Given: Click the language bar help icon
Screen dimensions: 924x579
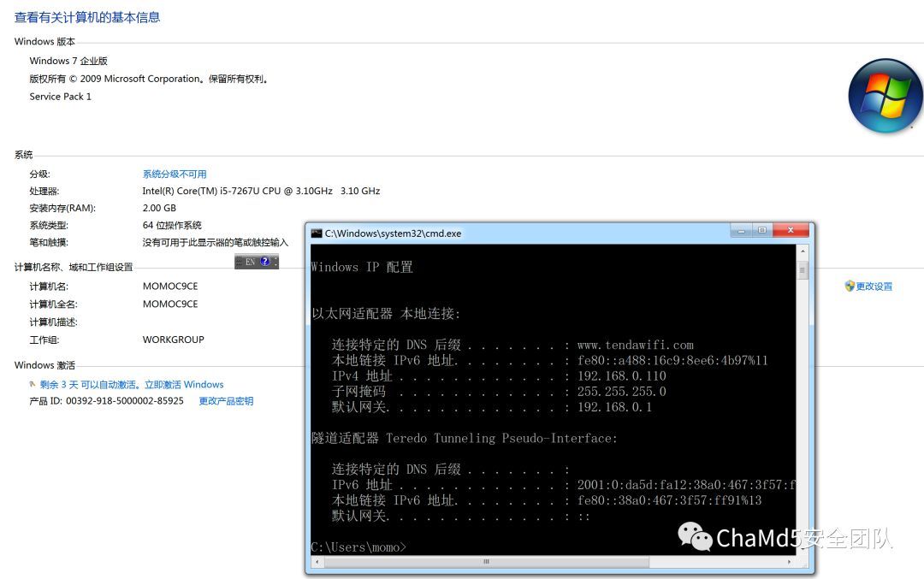Looking at the screenshot, I should tap(265, 262).
